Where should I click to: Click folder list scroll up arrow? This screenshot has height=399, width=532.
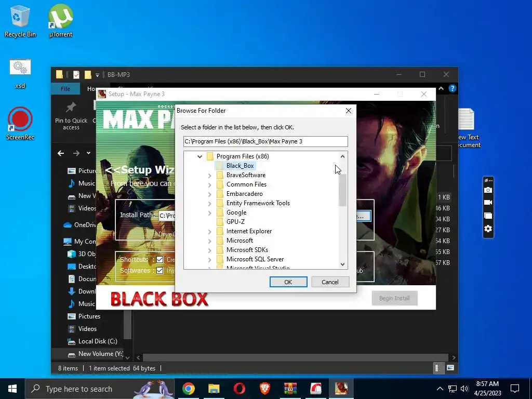tap(342, 156)
